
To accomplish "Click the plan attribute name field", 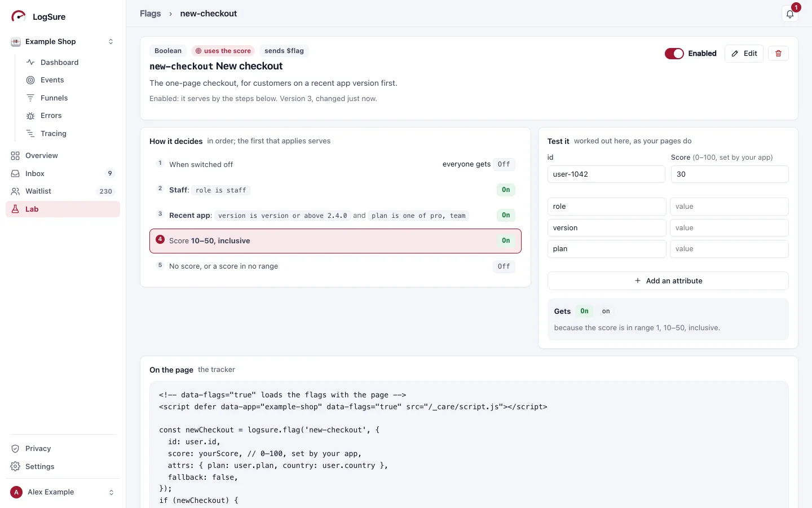I will coord(607,249).
